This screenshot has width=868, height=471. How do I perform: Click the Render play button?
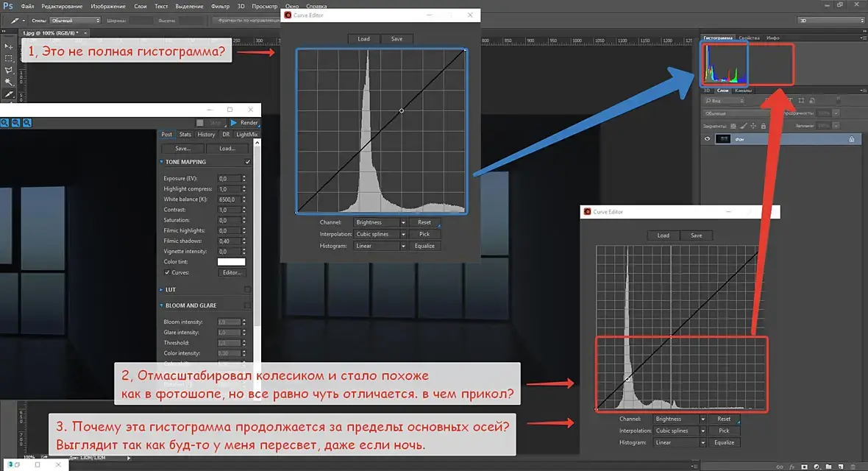pyautogui.click(x=244, y=122)
